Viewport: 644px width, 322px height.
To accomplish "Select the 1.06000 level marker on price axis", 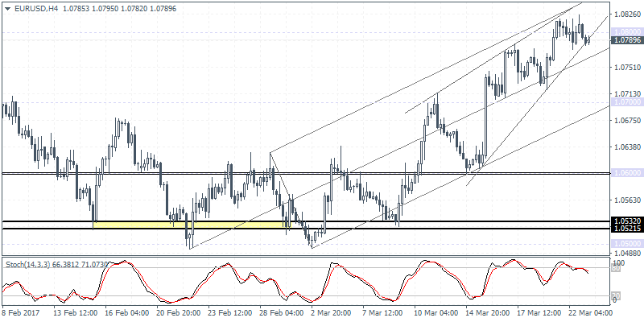I will click(x=625, y=172).
